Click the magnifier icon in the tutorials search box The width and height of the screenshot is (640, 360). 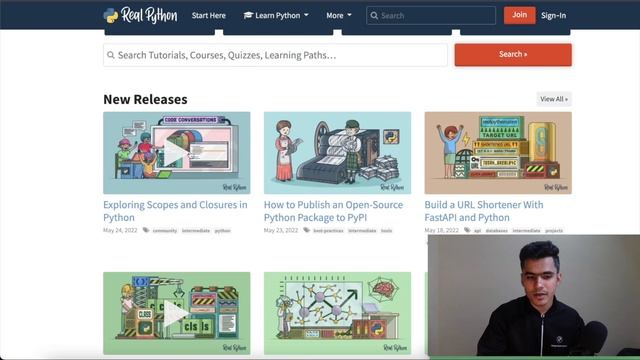pyautogui.click(x=111, y=55)
